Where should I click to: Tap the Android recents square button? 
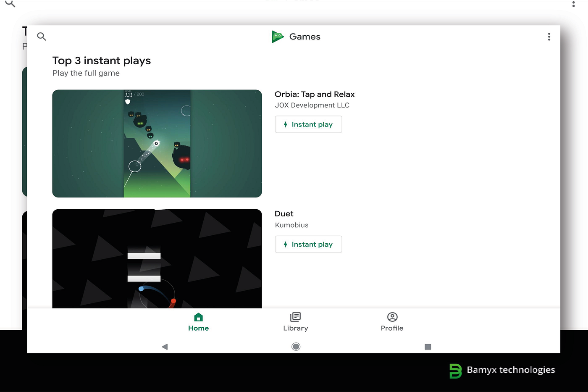pyautogui.click(x=428, y=347)
